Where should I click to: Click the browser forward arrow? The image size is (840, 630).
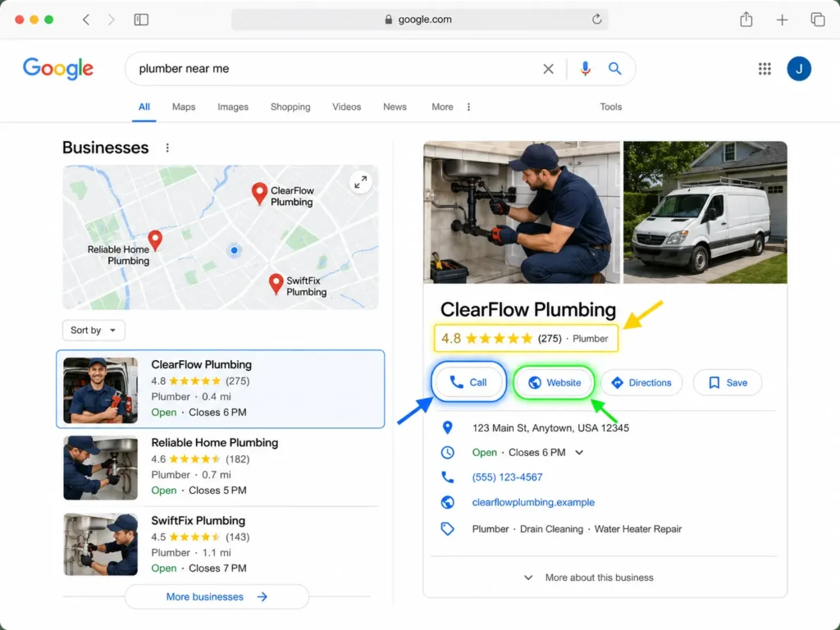[111, 20]
